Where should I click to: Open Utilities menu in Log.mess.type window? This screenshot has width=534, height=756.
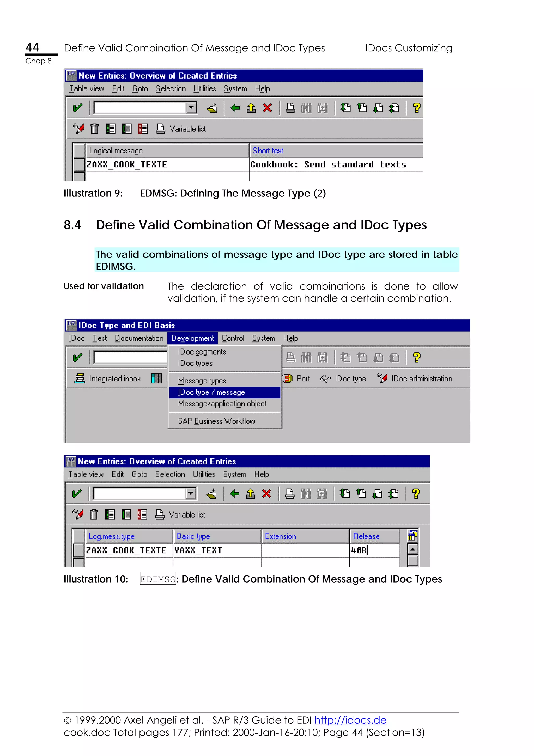204,474
